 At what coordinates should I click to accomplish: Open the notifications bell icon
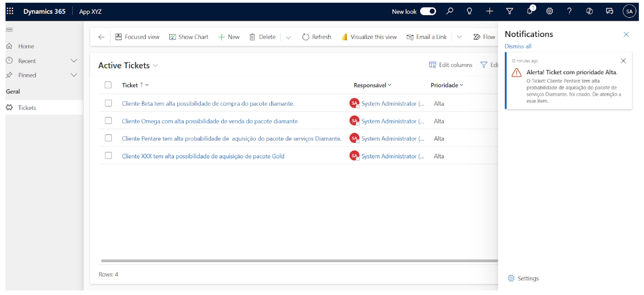[529, 11]
